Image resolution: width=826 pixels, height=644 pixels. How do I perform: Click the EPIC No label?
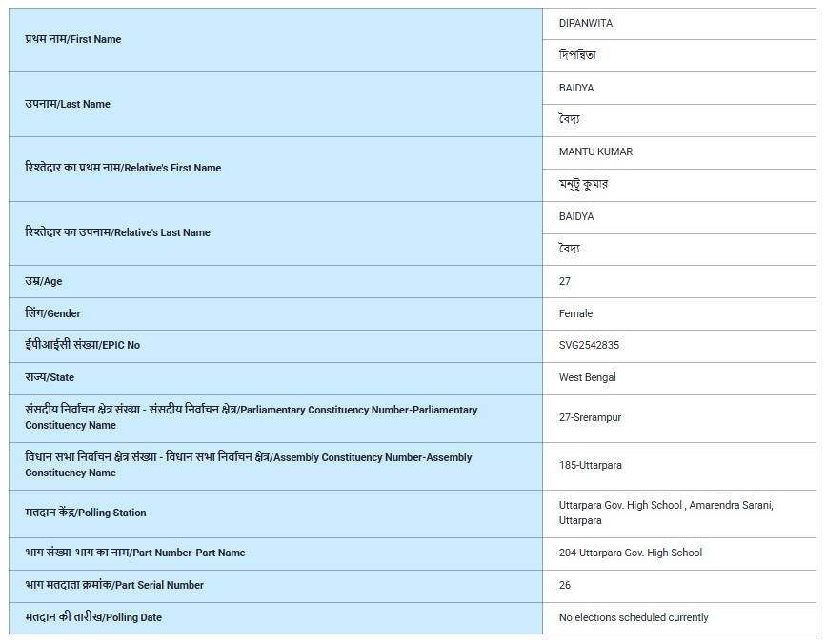[82, 345]
